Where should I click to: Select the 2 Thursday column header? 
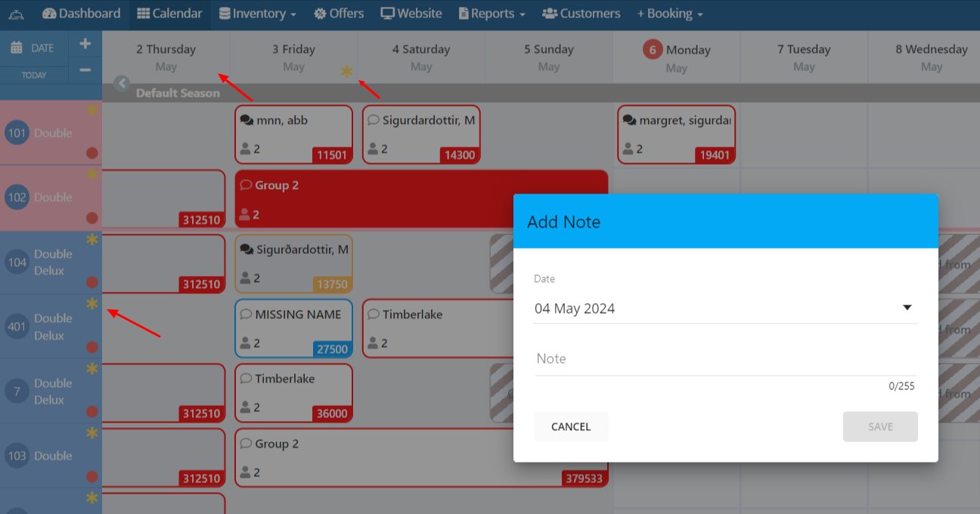tap(166, 57)
